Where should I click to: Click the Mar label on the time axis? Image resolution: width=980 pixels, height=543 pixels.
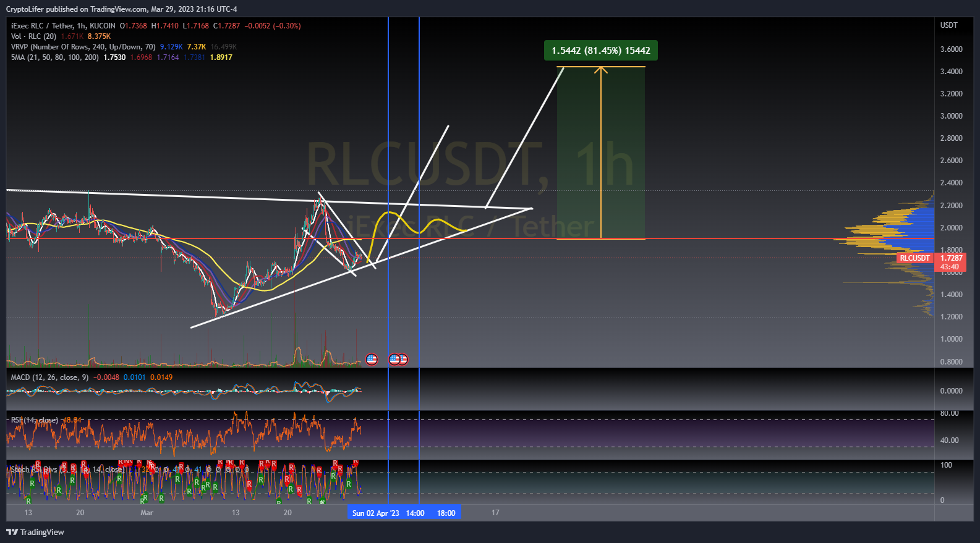(x=147, y=513)
